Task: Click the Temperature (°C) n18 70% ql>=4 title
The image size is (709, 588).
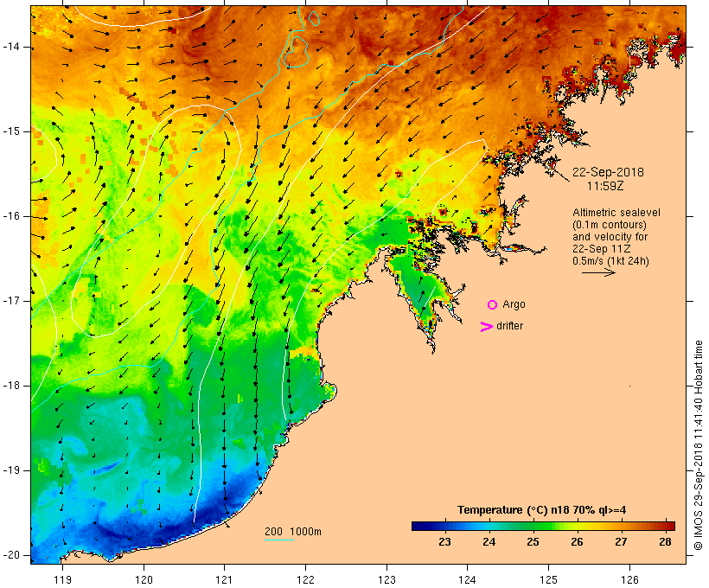Action: [542, 510]
